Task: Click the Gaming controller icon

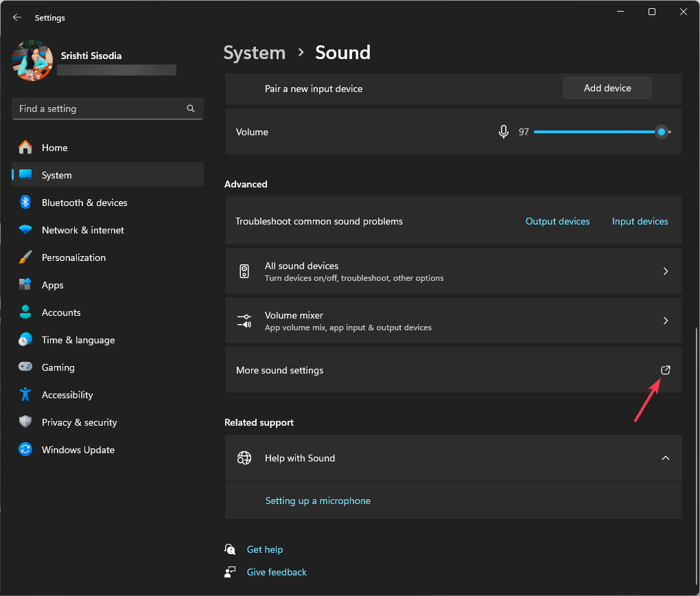Action: (25, 367)
